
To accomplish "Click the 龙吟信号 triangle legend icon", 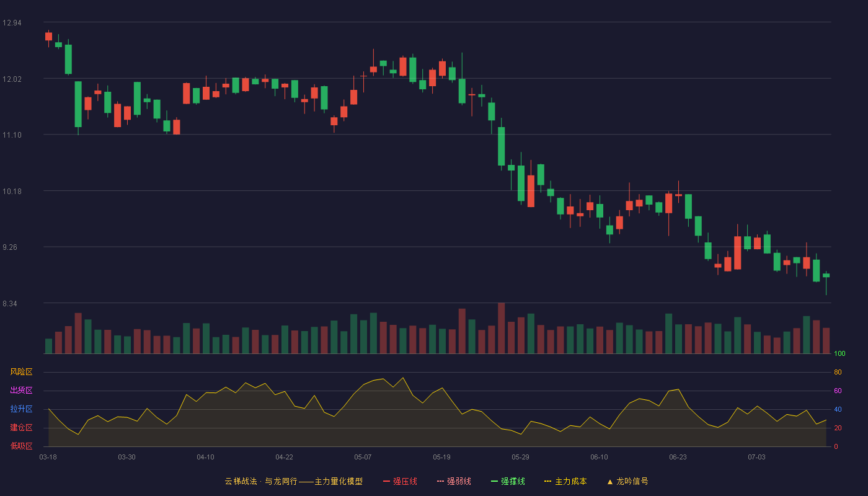I will point(610,482).
